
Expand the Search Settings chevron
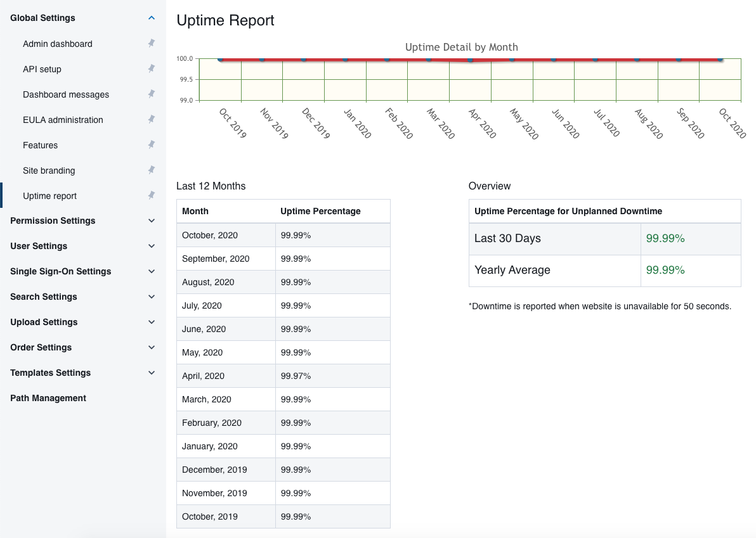tap(152, 297)
